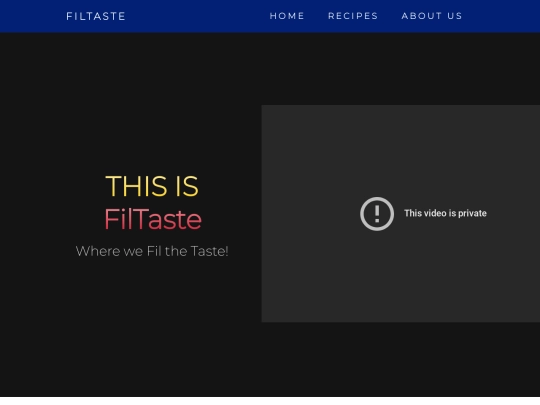This screenshot has height=405, width=540.
Task: Click the FILTASTE brand logo link
Action: pos(96,16)
